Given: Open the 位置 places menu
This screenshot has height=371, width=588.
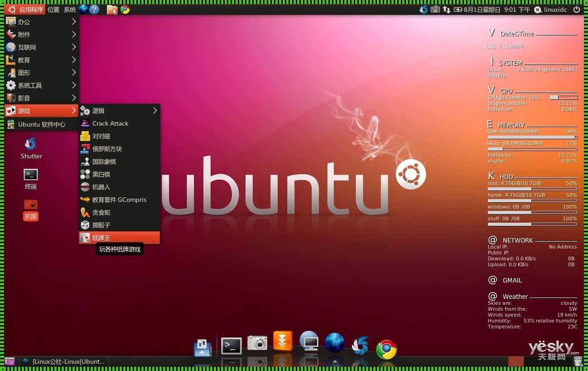Looking at the screenshot, I should pyautogui.click(x=53, y=10).
